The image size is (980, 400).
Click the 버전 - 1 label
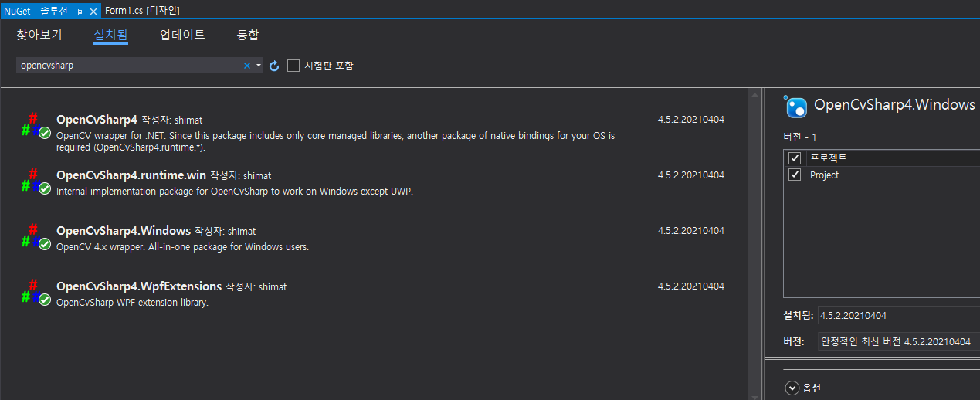tap(800, 137)
